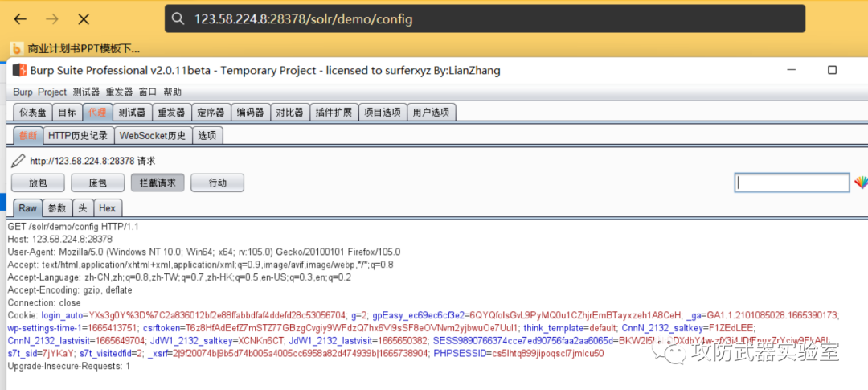
Task: Click the Accept-Language header line
Action: (x=179, y=277)
